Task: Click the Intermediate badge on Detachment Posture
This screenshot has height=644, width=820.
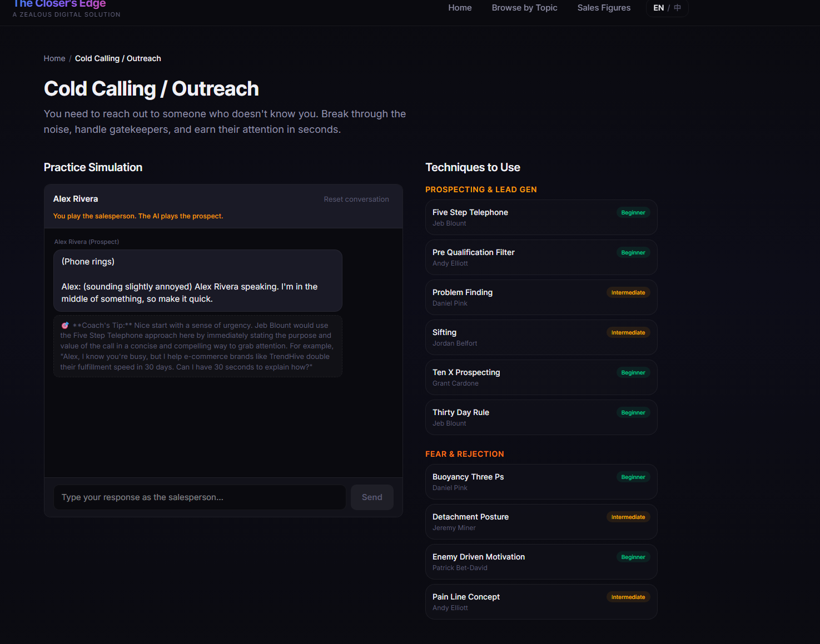Action: (628, 517)
